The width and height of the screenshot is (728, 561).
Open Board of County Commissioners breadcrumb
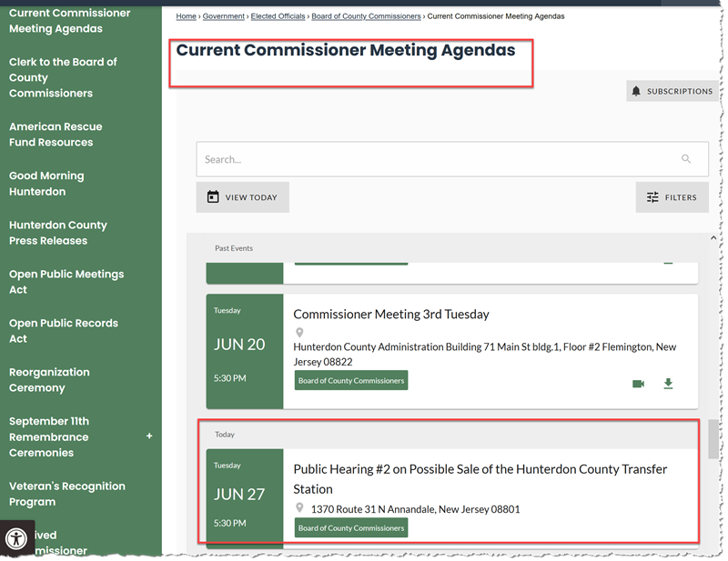366,16
